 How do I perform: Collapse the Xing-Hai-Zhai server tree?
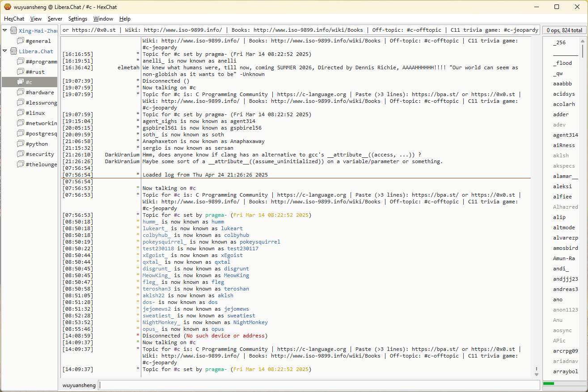pos(5,31)
